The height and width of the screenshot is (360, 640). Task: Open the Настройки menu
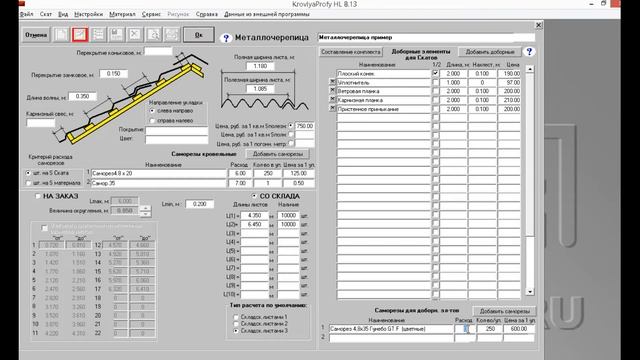click(x=89, y=14)
